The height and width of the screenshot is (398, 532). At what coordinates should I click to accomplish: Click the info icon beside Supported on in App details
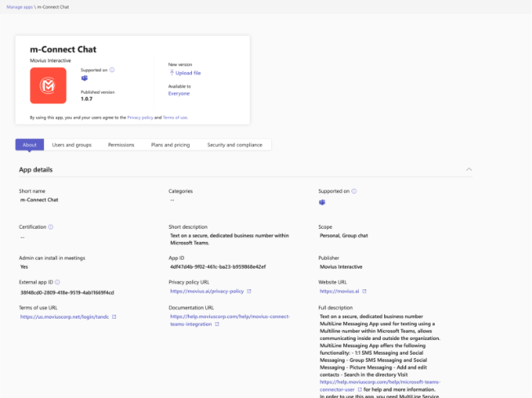(x=354, y=191)
